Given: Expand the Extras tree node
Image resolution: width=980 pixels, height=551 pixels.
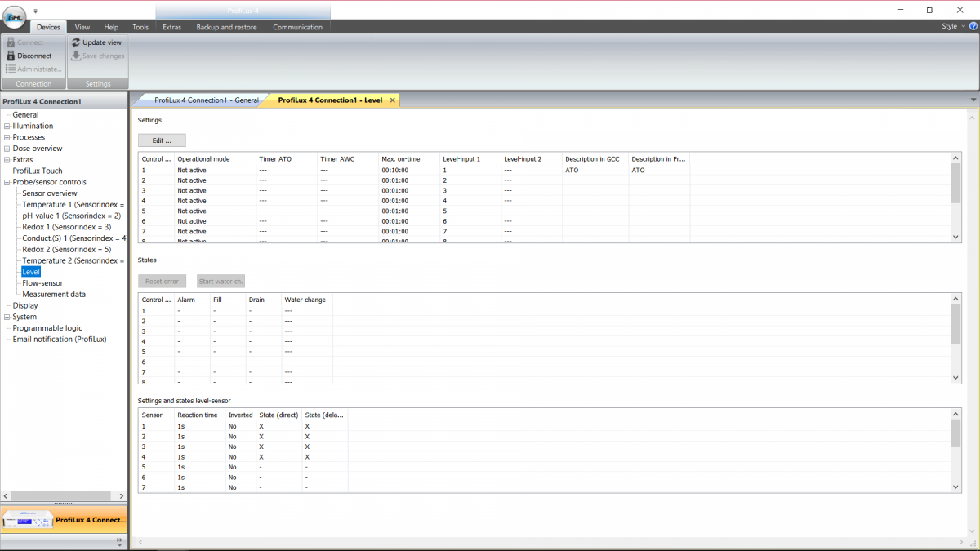Looking at the screenshot, I should tap(7, 160).
